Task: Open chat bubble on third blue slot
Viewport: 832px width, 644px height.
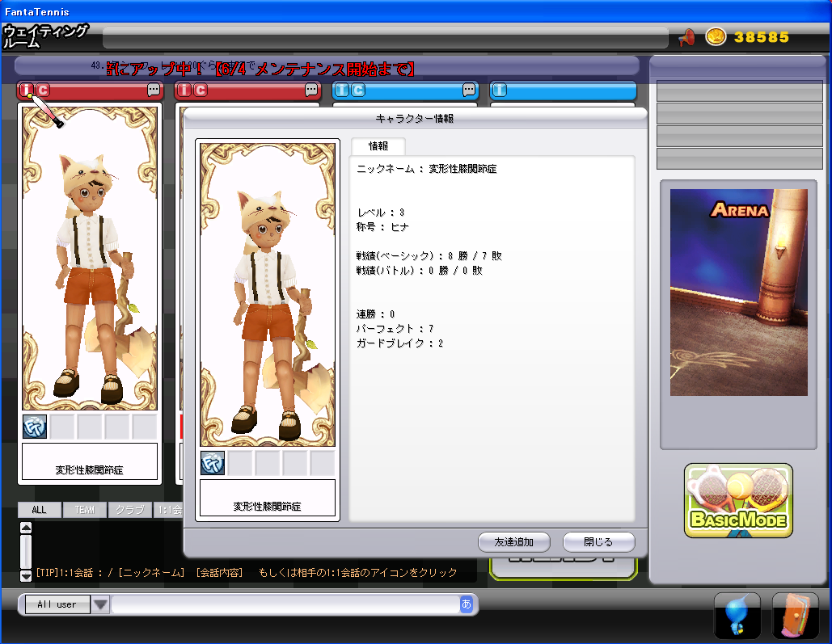Action: pos(469,90)
